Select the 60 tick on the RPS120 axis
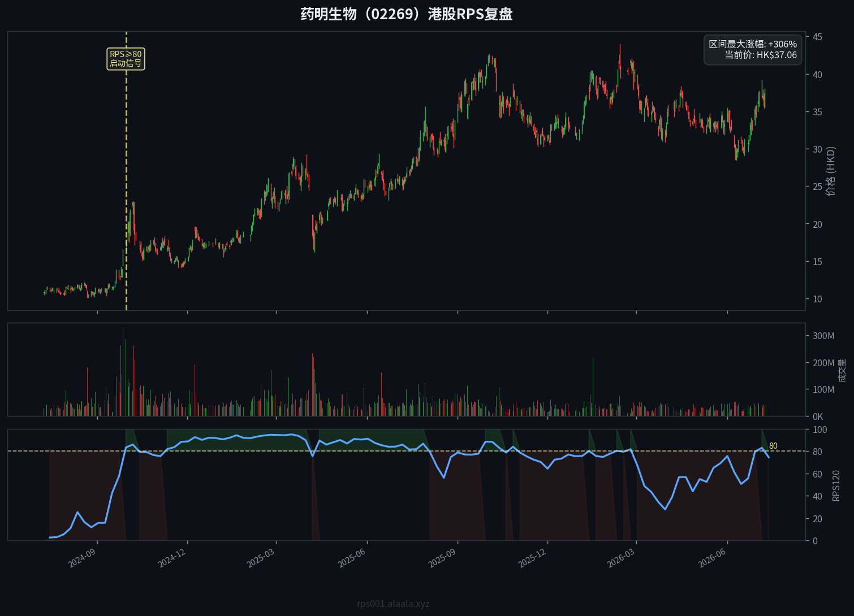 (x=817, y=474)
